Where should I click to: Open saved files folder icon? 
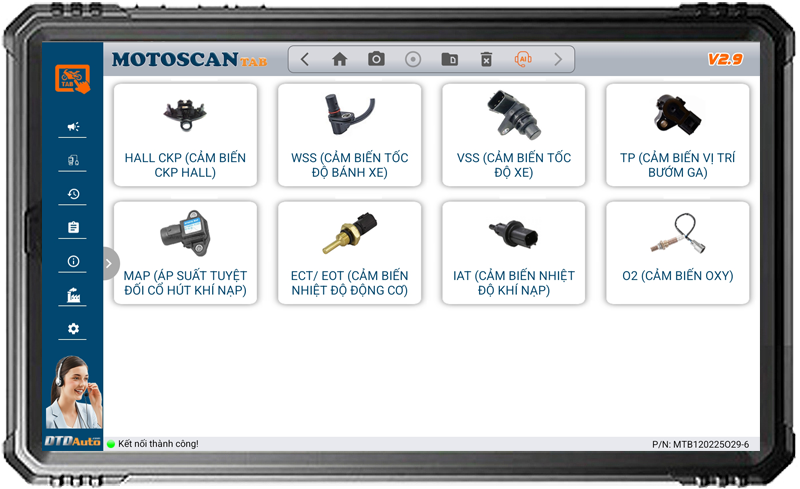[449, 59]
